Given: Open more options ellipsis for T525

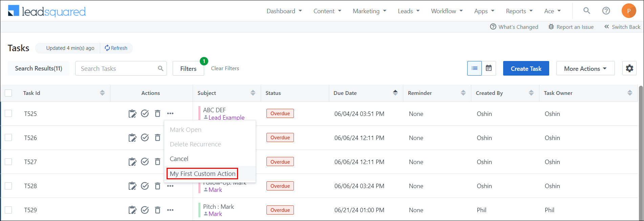Looking at the screenshot, I should [x=170, y=114].
